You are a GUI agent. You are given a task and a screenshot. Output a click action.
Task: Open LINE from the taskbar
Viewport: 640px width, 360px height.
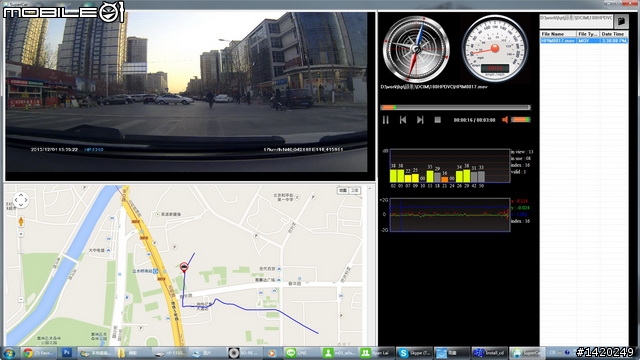[x=300, y=353]
